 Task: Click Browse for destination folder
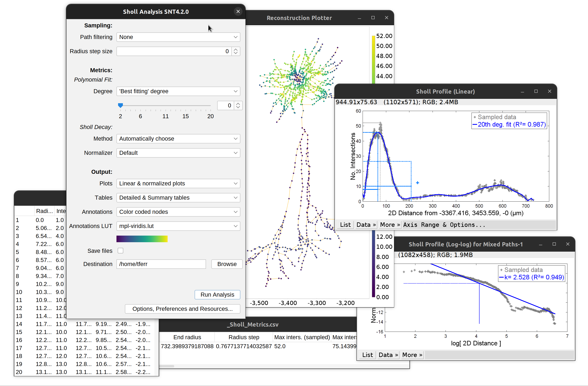(227, 264)
